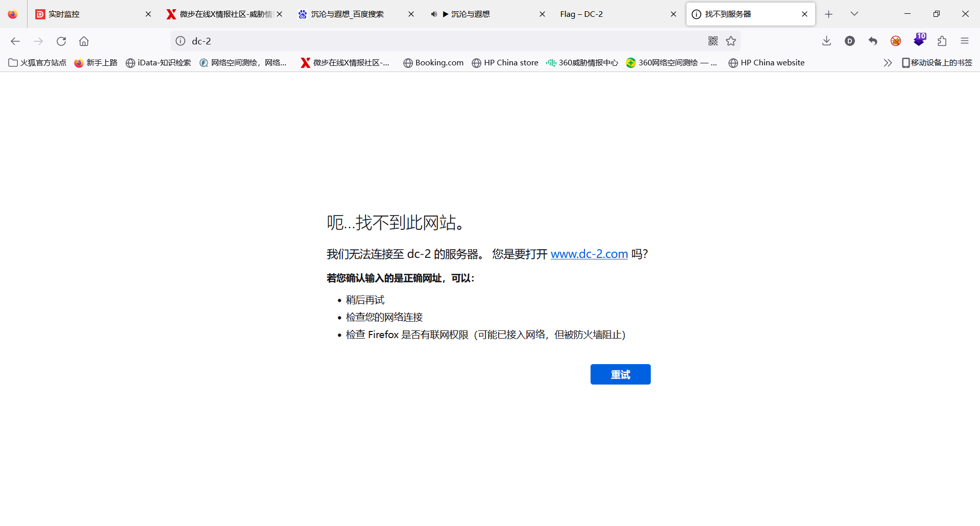980x526 pixels.
Task: Open the Booking.com bookmark
Action: tap(433, 63)
